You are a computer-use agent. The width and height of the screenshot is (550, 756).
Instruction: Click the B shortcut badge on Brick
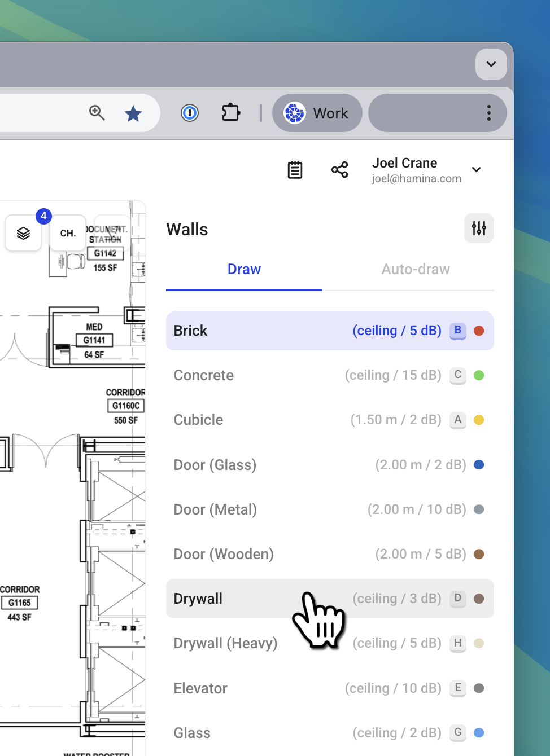click(x=458, y=331)
